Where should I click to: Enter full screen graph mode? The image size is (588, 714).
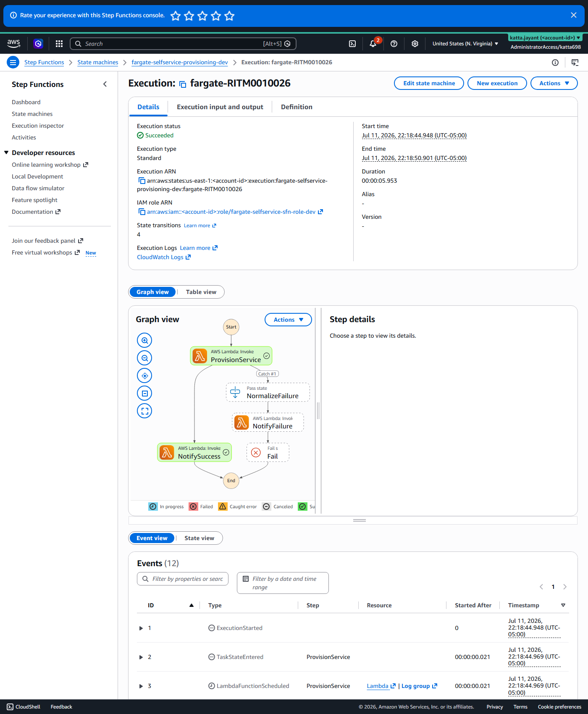pyautogui.click(x=144, y=411)
